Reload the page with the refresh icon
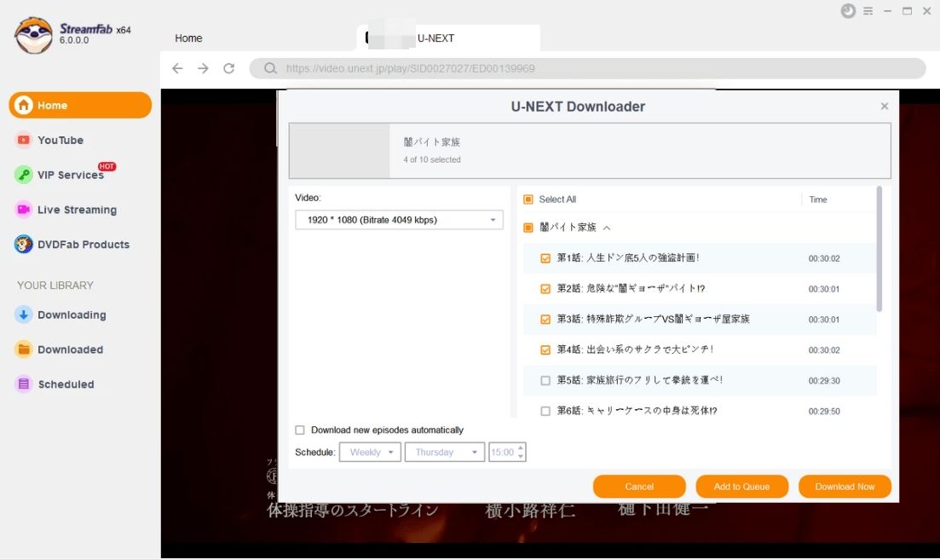The height and width of the screenshot is (560, 940). 229,68
